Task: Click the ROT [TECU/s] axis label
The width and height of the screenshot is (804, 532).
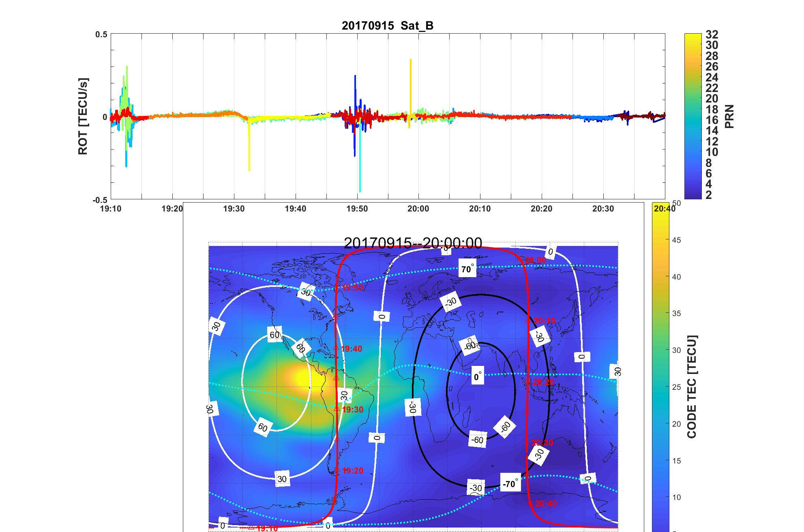Action: (83, 116)
